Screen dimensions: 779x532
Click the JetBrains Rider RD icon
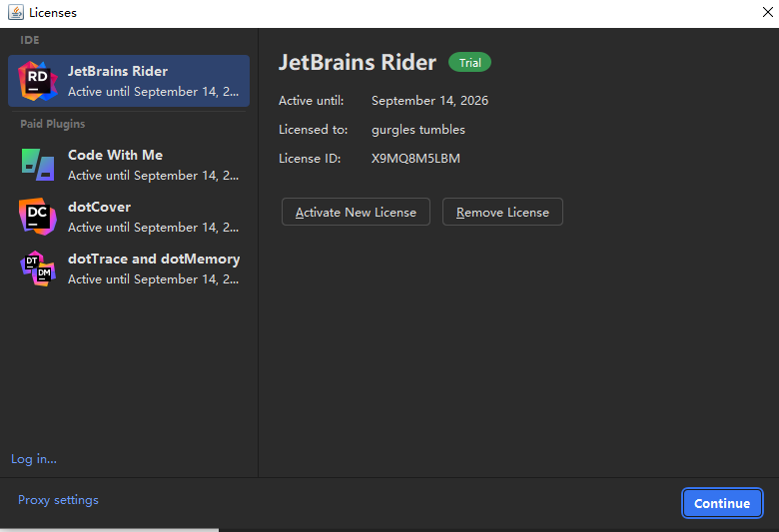click(38, 81)
